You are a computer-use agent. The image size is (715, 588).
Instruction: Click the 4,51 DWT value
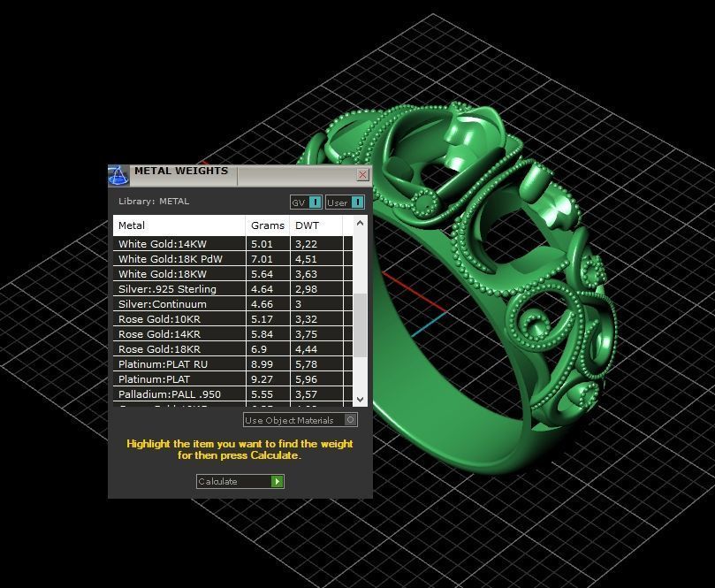tap(306, 259)
